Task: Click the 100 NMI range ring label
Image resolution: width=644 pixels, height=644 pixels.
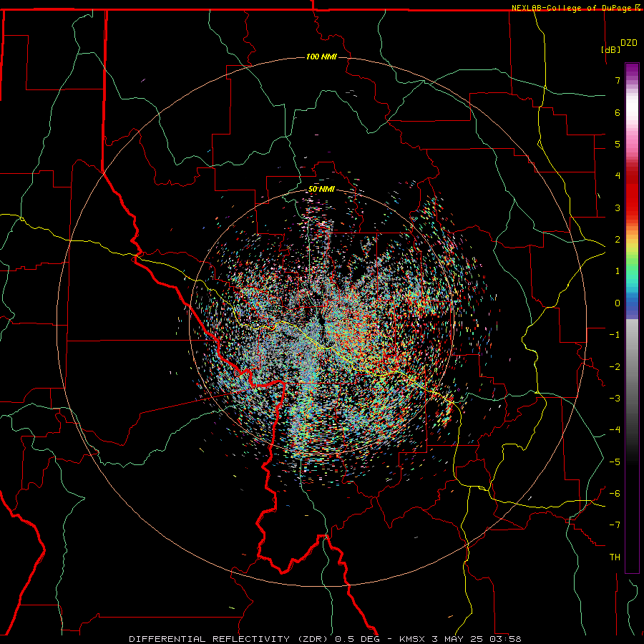Action: click(321, 57)
